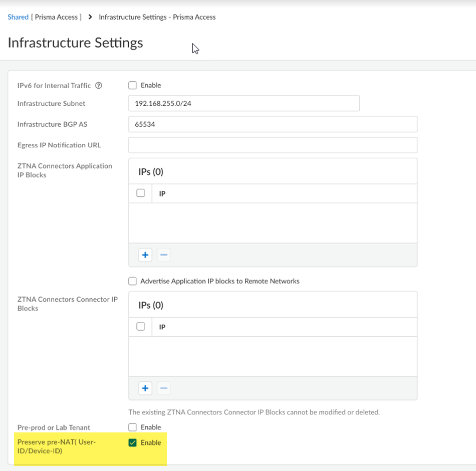The width and height of the screenshot is (476, 471).
Task: Click the IPv6 for Internal Traffic help icon
Action: click(x=99, y=86)
